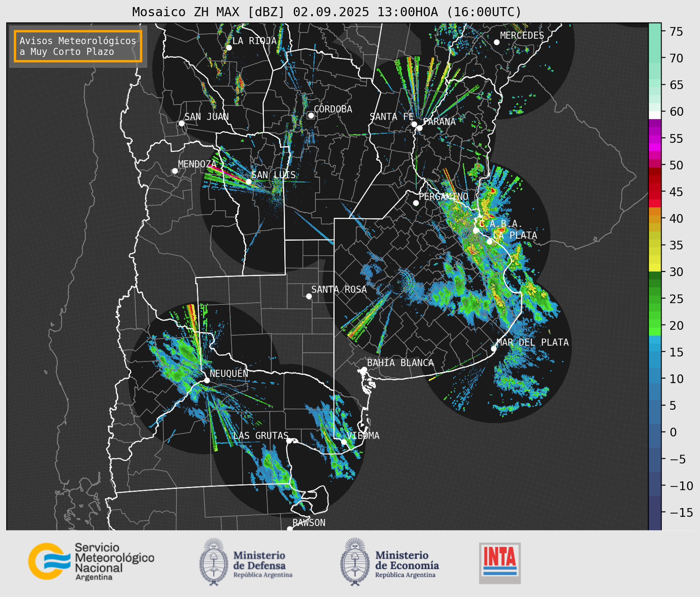Viewport: 700px width, 597px height.
Task: Click the INTA logo
Action: point(500,563)
